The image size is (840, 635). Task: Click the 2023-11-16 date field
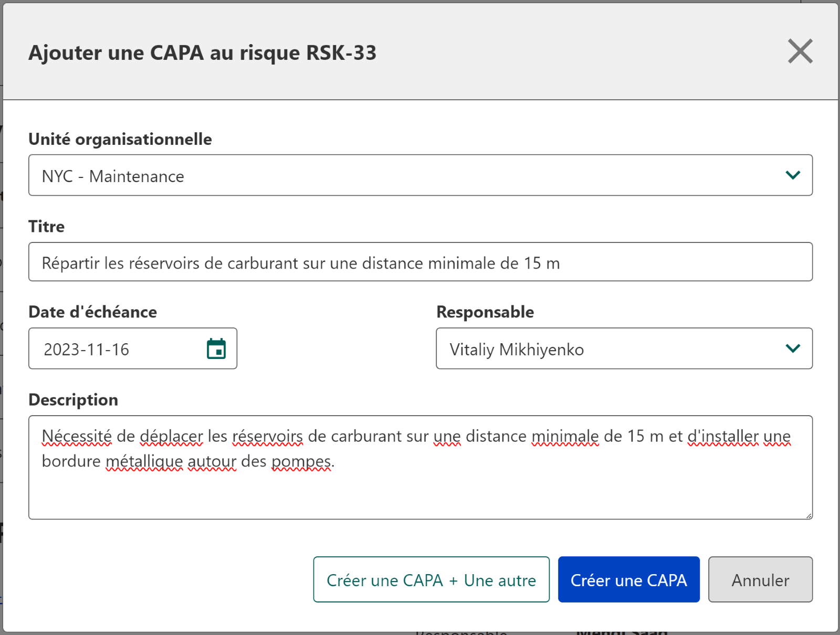[x=133, y=348]
